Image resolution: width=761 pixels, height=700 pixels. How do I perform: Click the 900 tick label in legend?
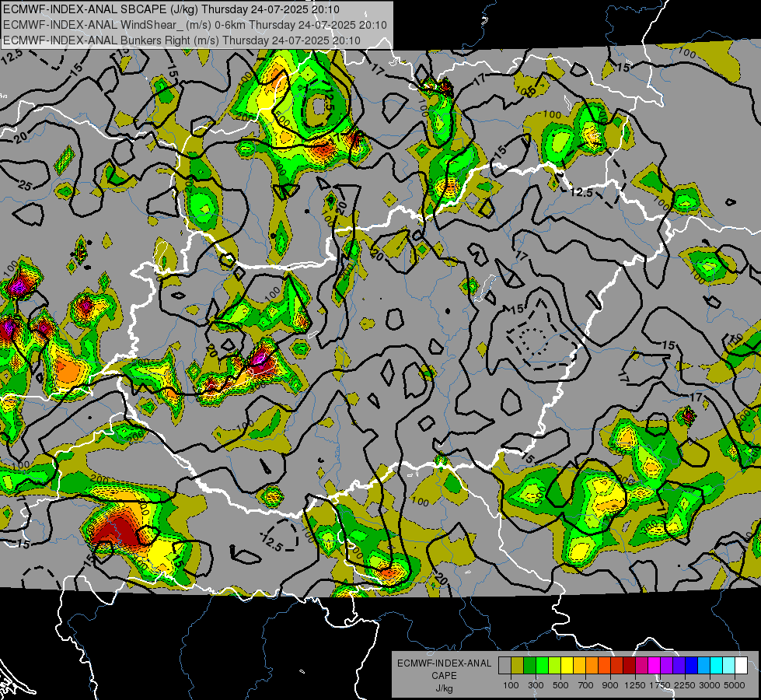[x=610, y=685]
